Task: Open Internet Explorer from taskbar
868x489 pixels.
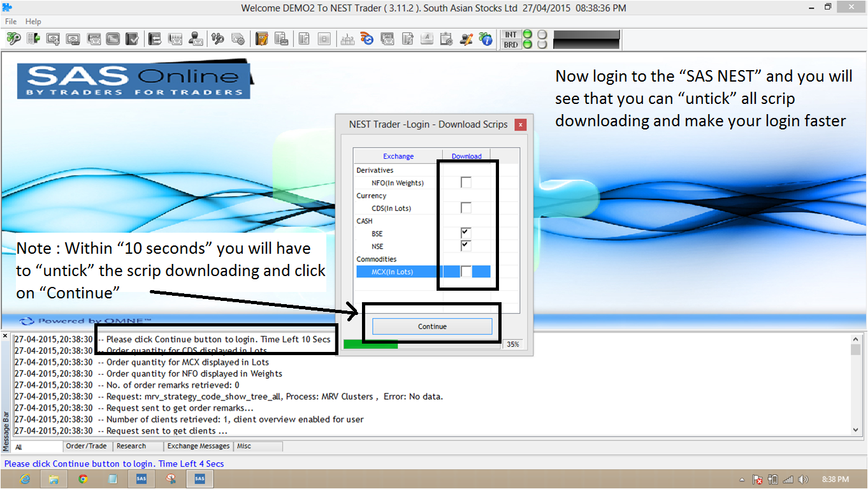Action: [26, 479]
